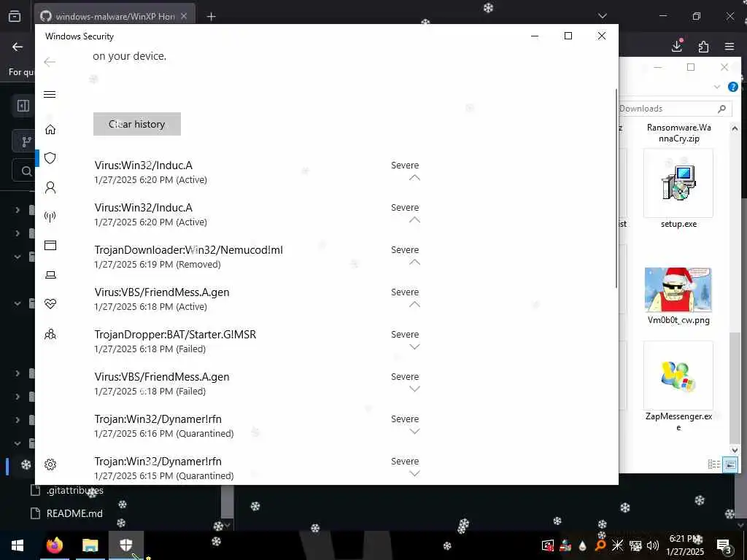
Task: Open Firefox list all tabs dropdown
Action: (603, 16)
